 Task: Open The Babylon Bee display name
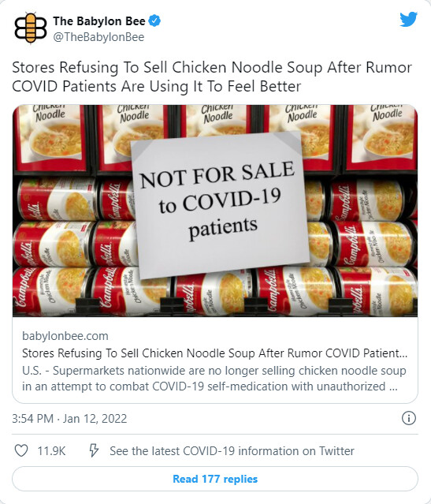tap(99, 21)
